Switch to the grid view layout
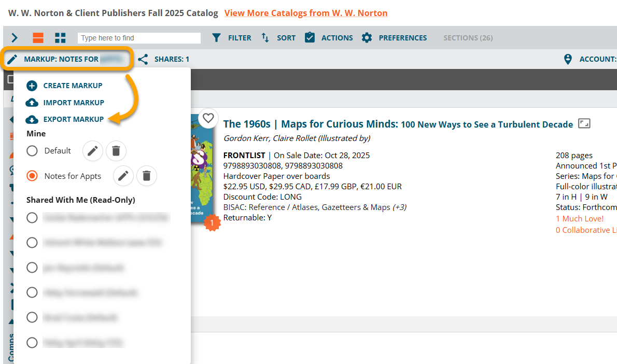Screen dimensions: 617x364 [60, 38]
